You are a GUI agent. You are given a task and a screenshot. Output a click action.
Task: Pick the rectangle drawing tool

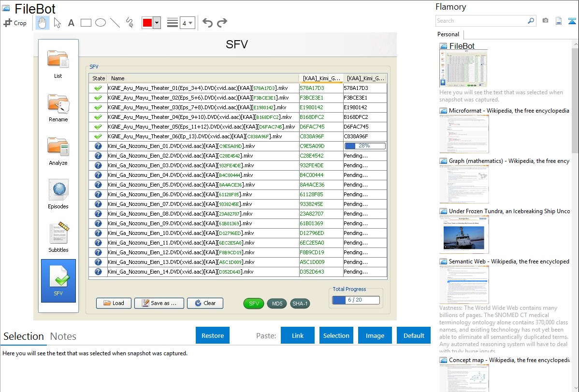coord(86,23)
